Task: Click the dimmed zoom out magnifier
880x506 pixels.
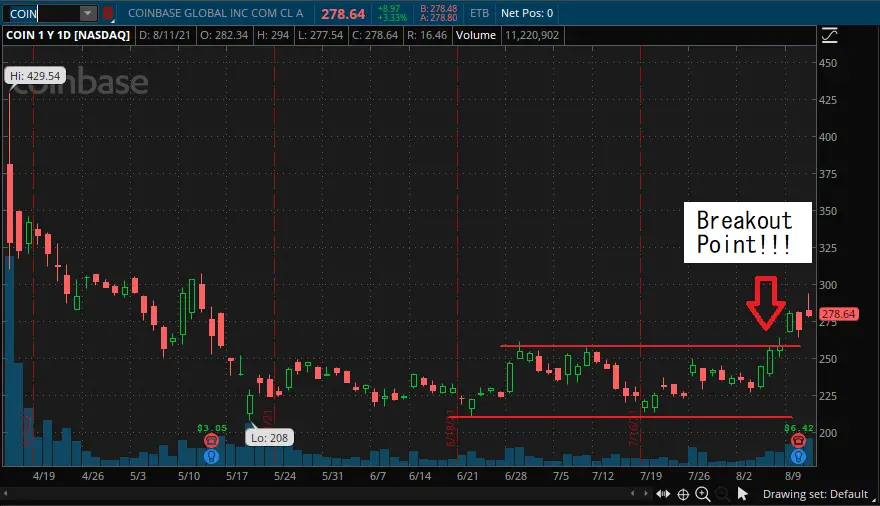Action: click(x=722, y=494)
